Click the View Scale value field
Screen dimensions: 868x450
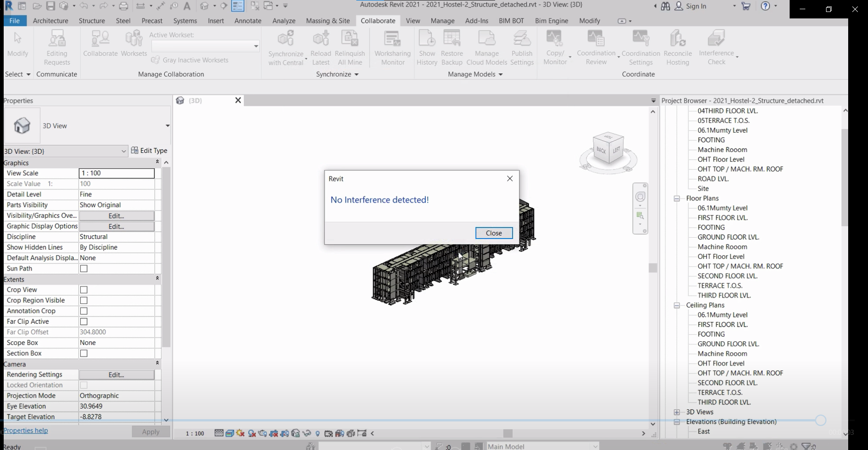(117, 173)
